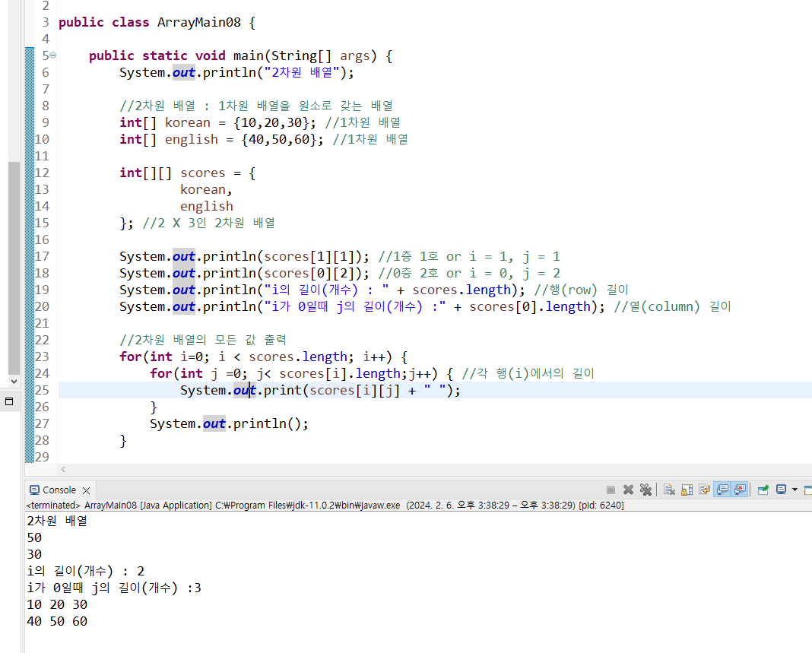Click the minimized view icon on the side strip
This screenshot has width=812, height=653.
[x=9, y=401]
